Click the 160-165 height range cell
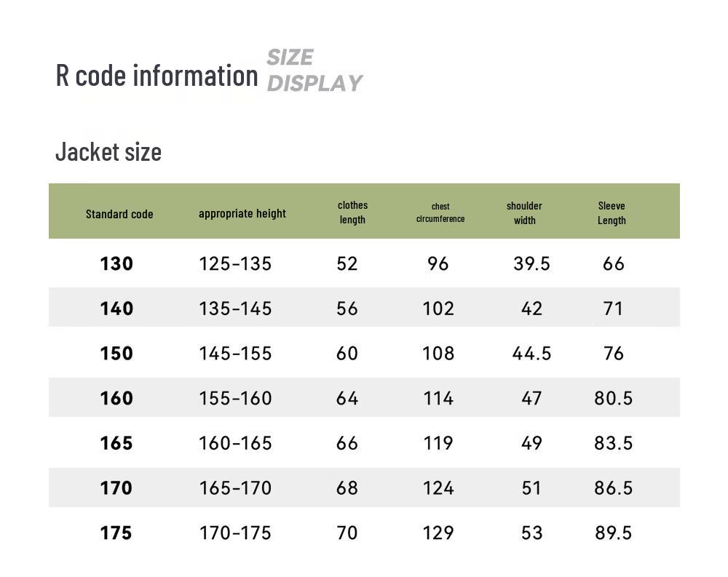Image resolution: width=728 pixels, height=577 pixels. (x=235, y=443)
